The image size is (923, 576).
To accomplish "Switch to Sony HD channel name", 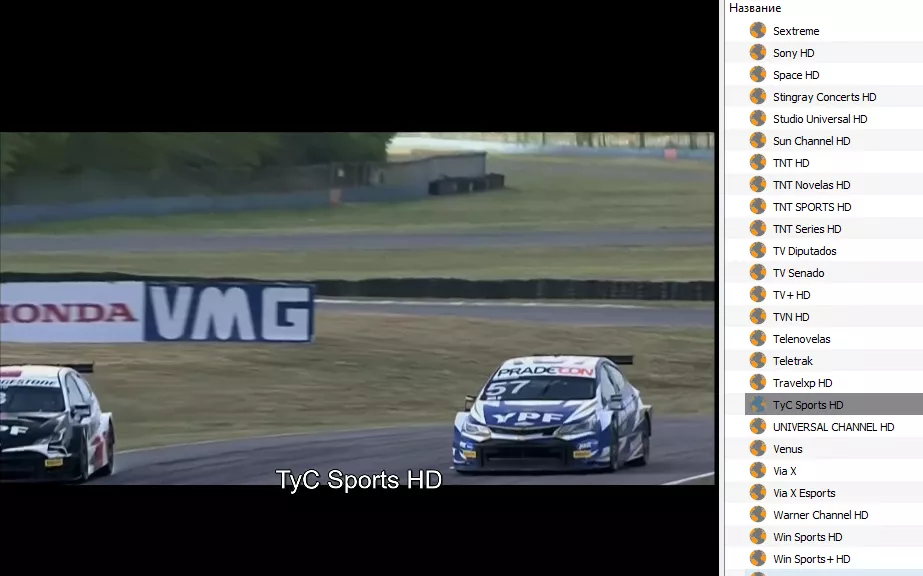I will point(793,53).
